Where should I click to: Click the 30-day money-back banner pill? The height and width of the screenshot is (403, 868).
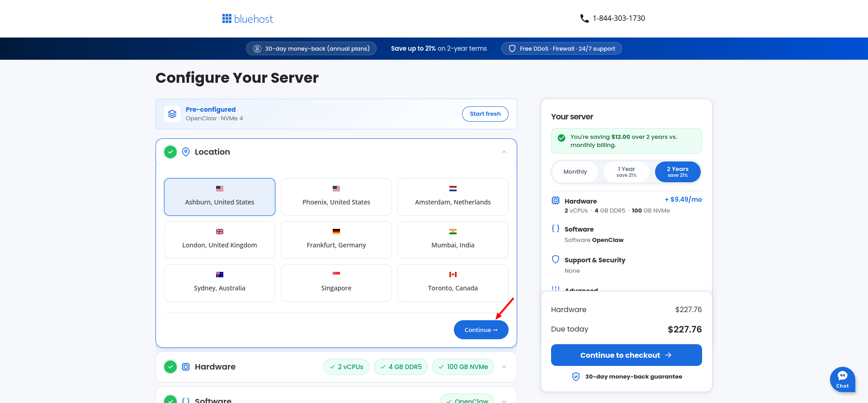311,48
